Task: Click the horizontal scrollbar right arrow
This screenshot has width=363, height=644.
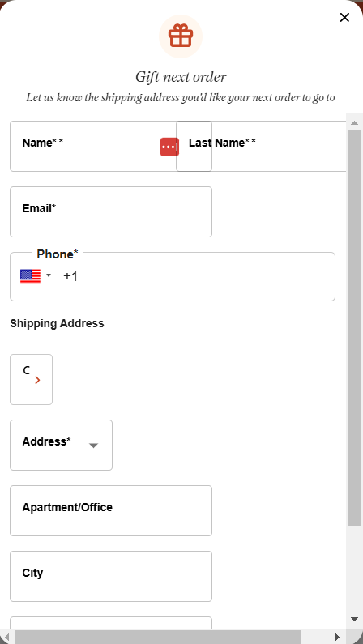Action: 338,637
